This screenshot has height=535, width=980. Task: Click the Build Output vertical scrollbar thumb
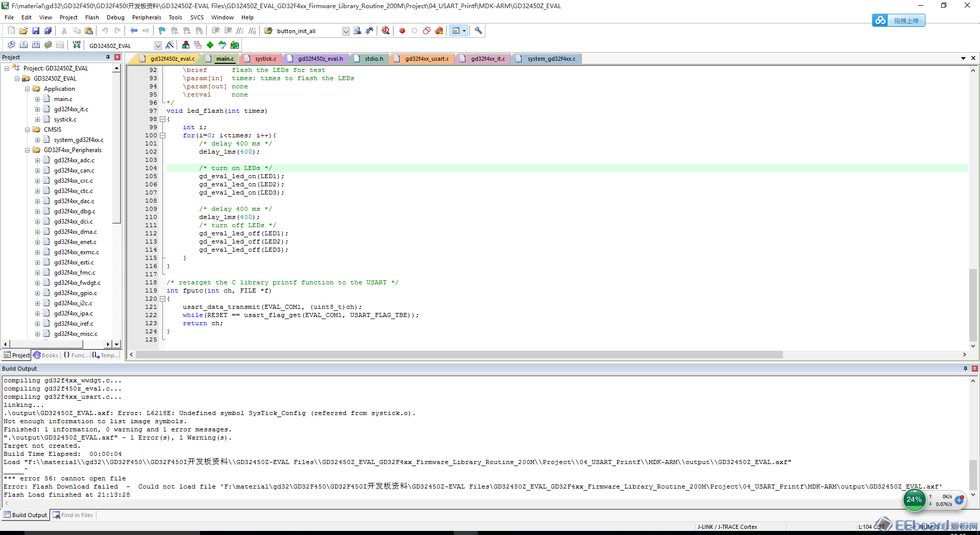(973, 474)
